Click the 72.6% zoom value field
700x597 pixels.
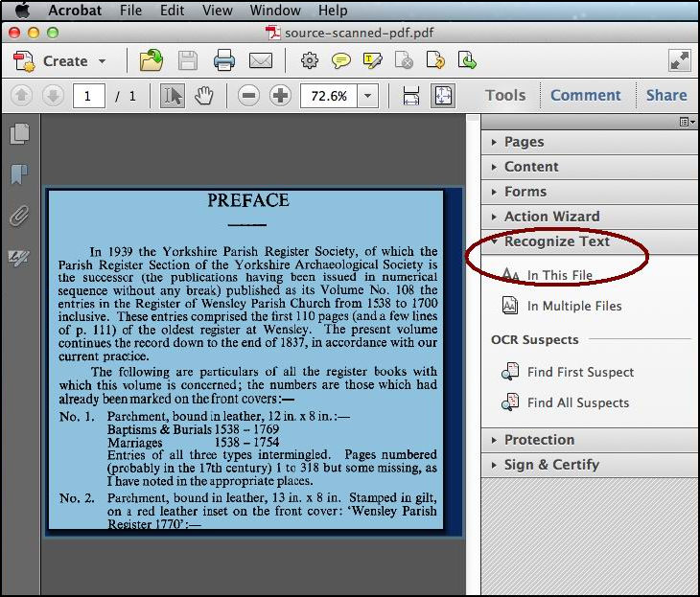[x=329, y=96]
